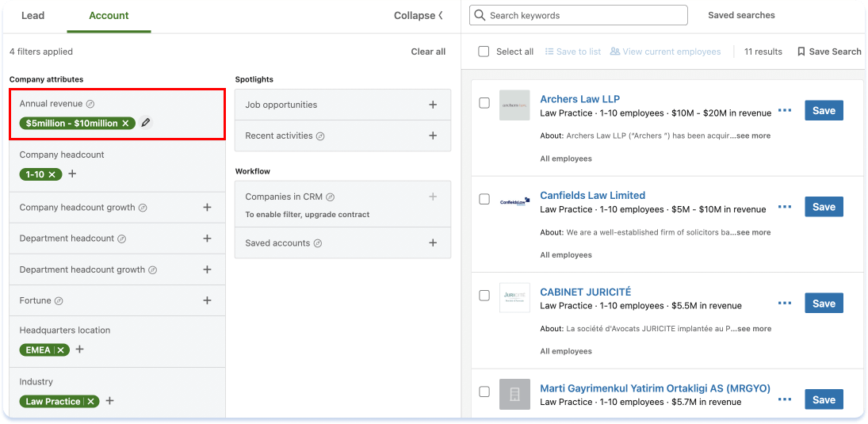Add another Industry filter value
This screenshot has height=424, width=868.
pos(109,401)
